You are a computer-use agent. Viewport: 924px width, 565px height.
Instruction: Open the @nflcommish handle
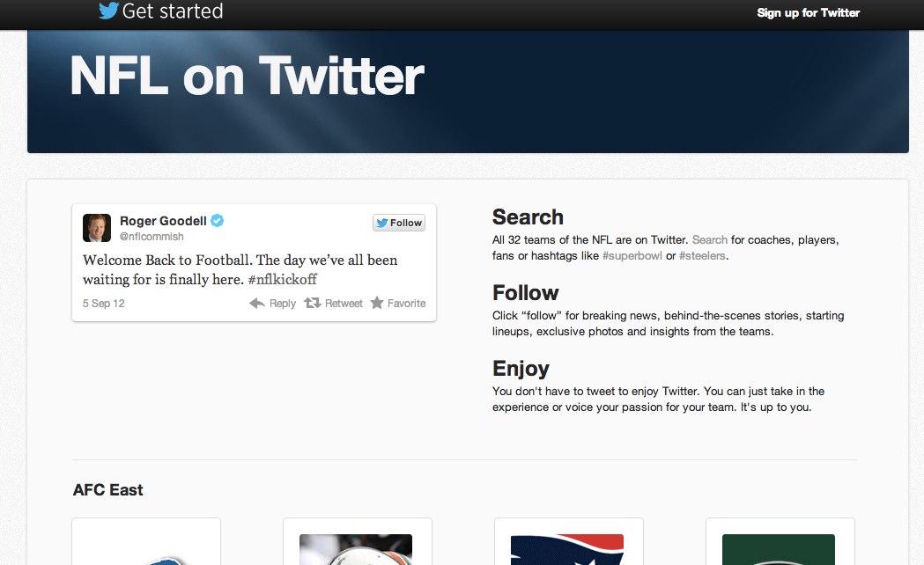152,237
